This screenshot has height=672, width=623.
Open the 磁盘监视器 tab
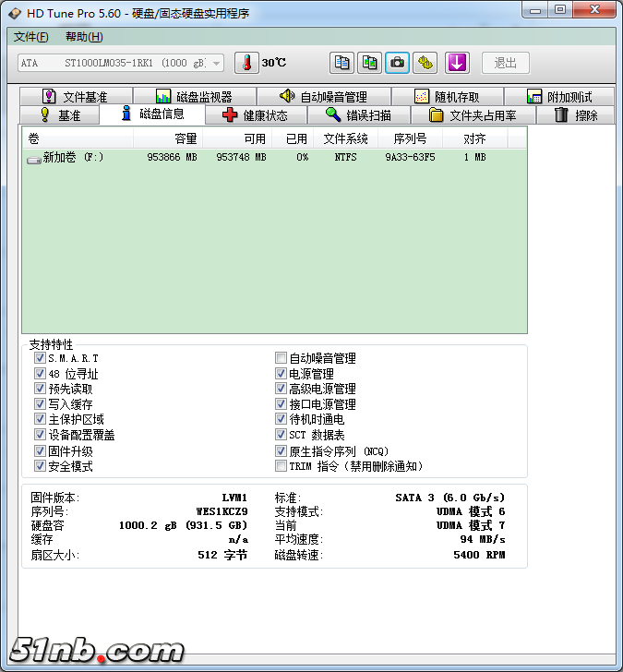point(193,97)
